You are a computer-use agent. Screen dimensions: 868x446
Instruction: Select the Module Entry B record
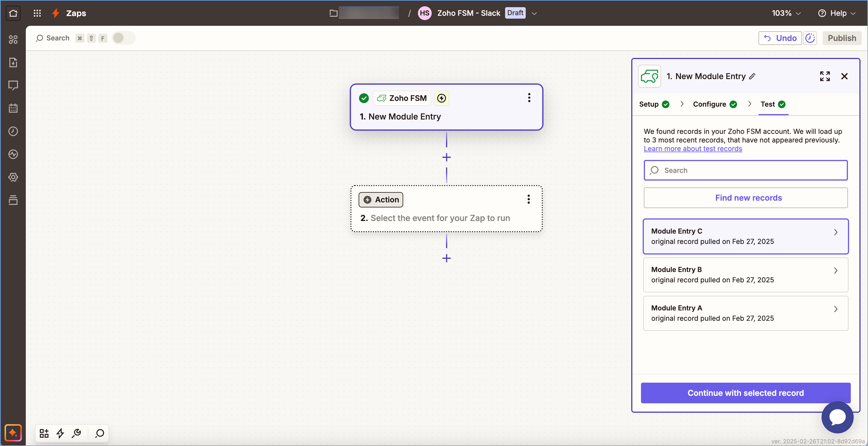coord(745,275)
